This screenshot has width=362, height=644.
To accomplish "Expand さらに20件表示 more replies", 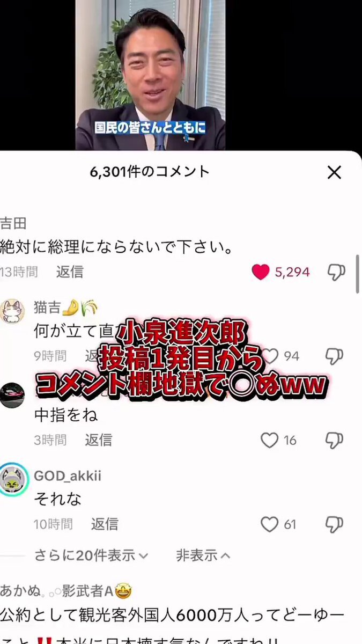I will (x=91, y=555).
